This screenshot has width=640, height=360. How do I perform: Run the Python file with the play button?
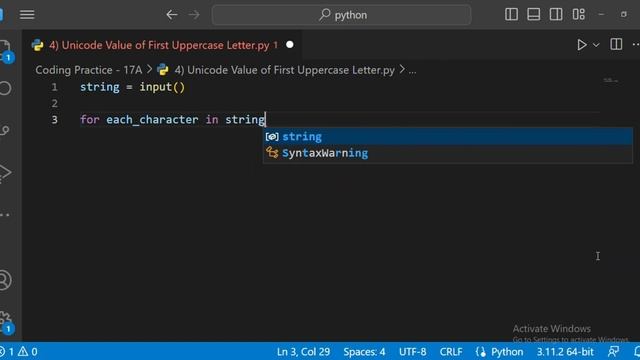click(x=582, y=45)
